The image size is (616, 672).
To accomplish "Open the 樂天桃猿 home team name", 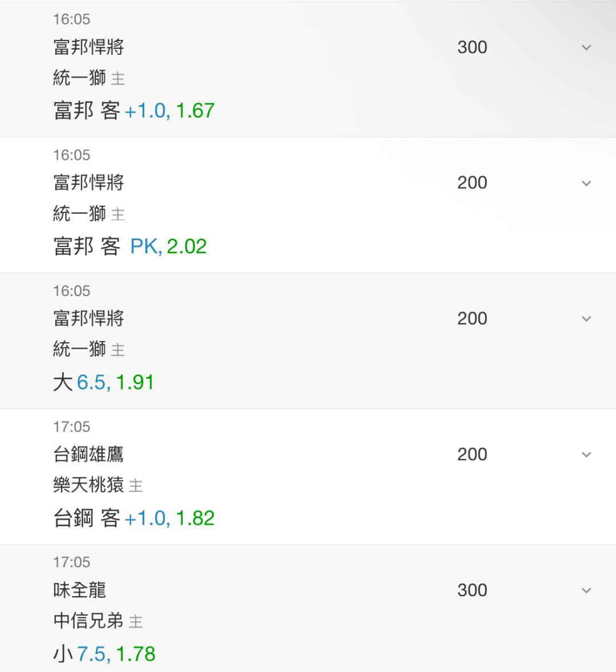I will 88,485.
